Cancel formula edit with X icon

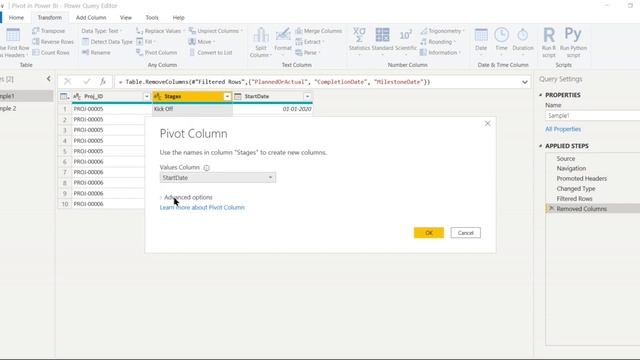67,82
